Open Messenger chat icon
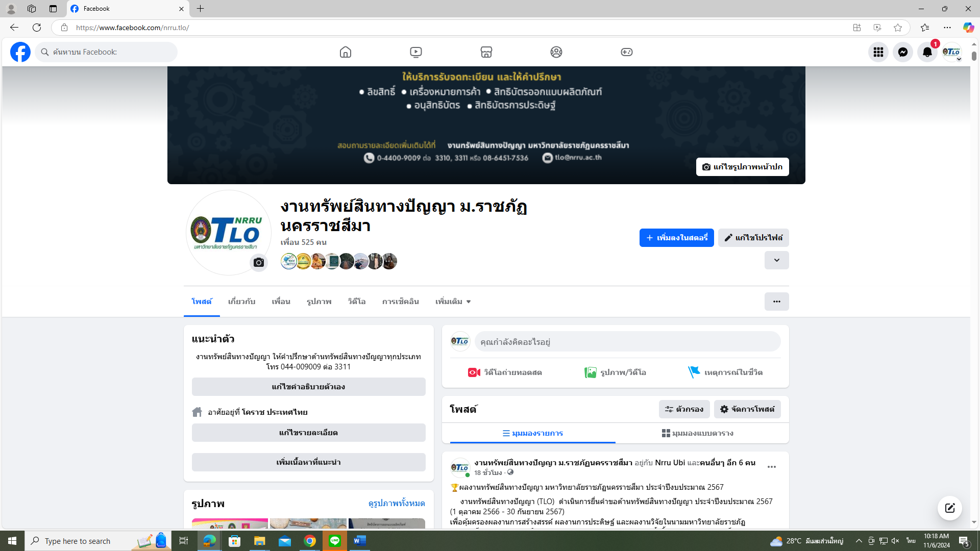This screenshot has width=980, height=551. click(902, 52)
